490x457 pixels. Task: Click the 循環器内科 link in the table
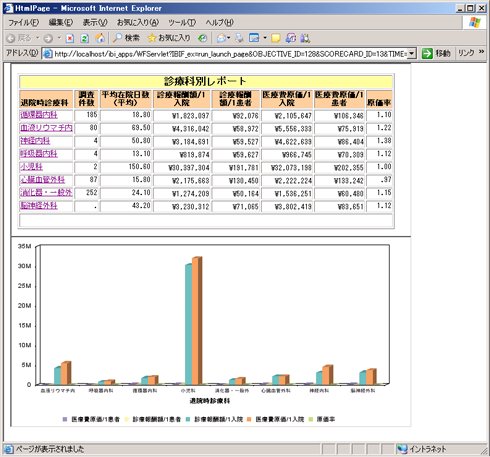click(39, 115)
